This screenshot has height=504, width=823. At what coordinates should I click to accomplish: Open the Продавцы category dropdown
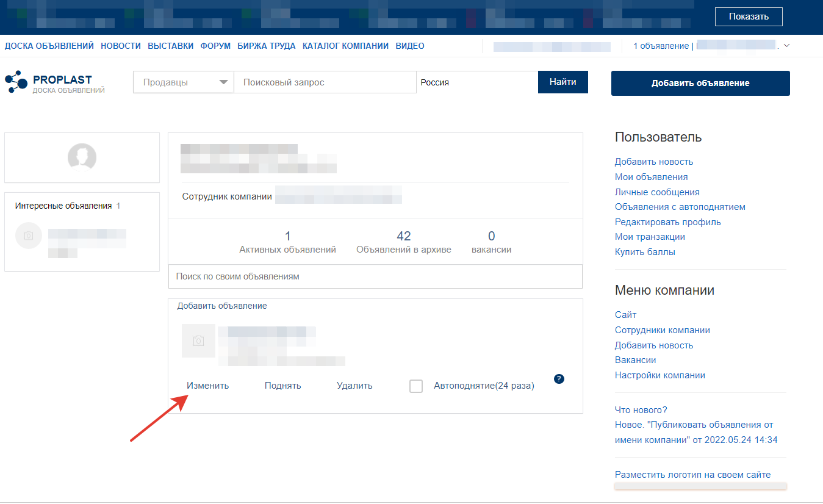[x=184, y=82]
